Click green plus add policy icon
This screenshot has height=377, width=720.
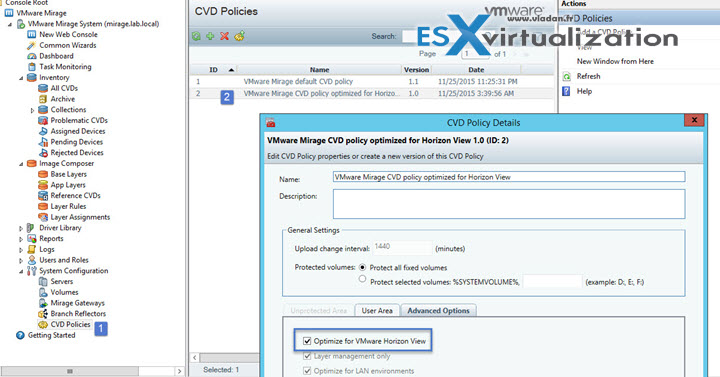210,36
